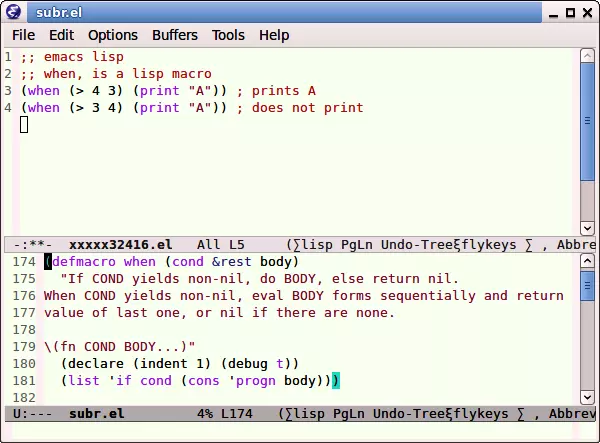Open the Tools menu

pos(228,35)
